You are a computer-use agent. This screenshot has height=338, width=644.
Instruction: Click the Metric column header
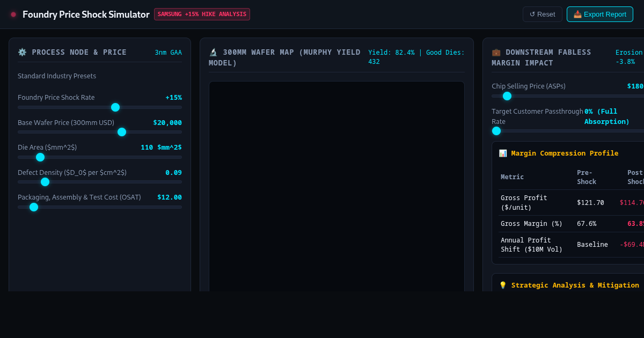[x=512, y=177]
